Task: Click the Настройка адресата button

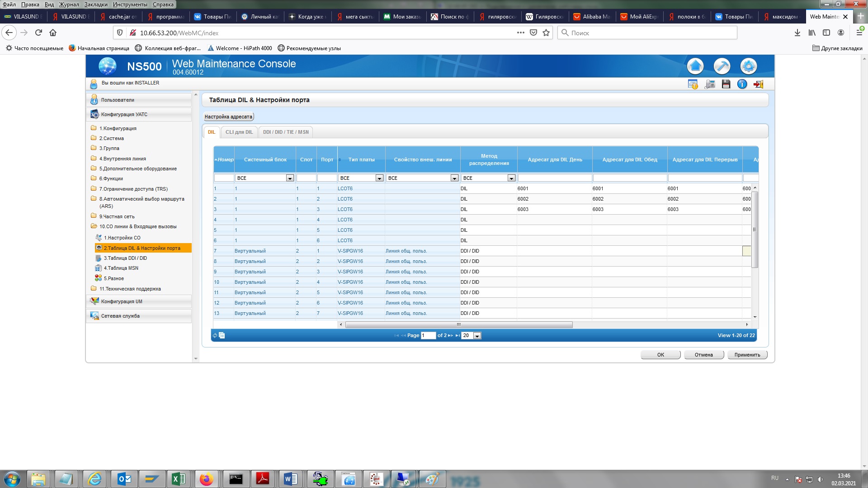Action: tap(228, 117)
